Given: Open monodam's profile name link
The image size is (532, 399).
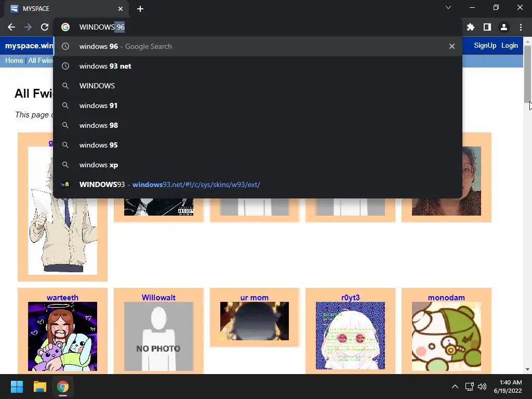Looking at the screenshot, I should (x=446, y=298).
